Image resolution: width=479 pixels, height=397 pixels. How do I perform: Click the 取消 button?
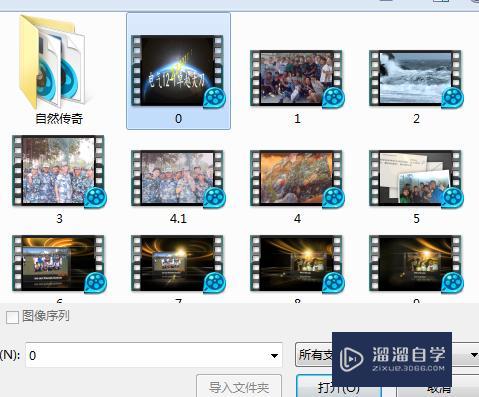pos(439,388)
